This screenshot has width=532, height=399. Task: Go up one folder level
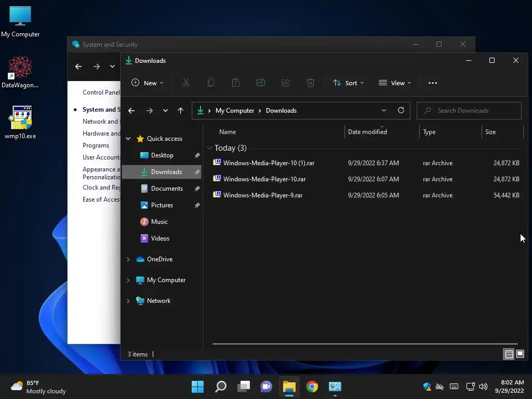(180, 111)
